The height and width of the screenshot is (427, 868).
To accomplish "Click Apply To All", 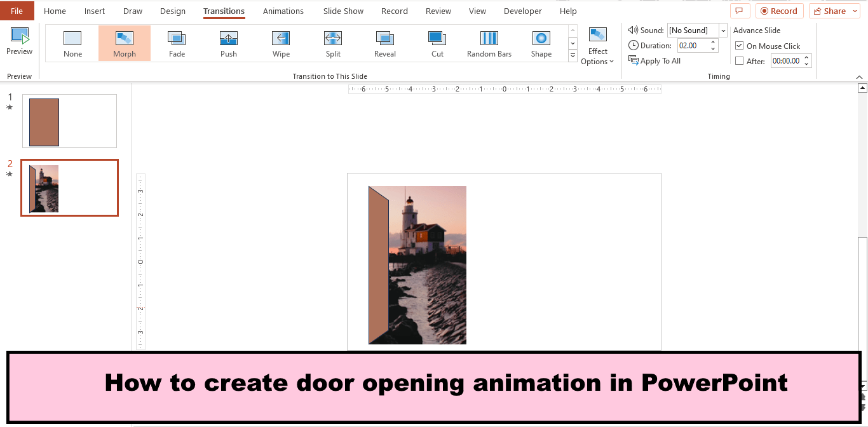I will click(654, 60).
